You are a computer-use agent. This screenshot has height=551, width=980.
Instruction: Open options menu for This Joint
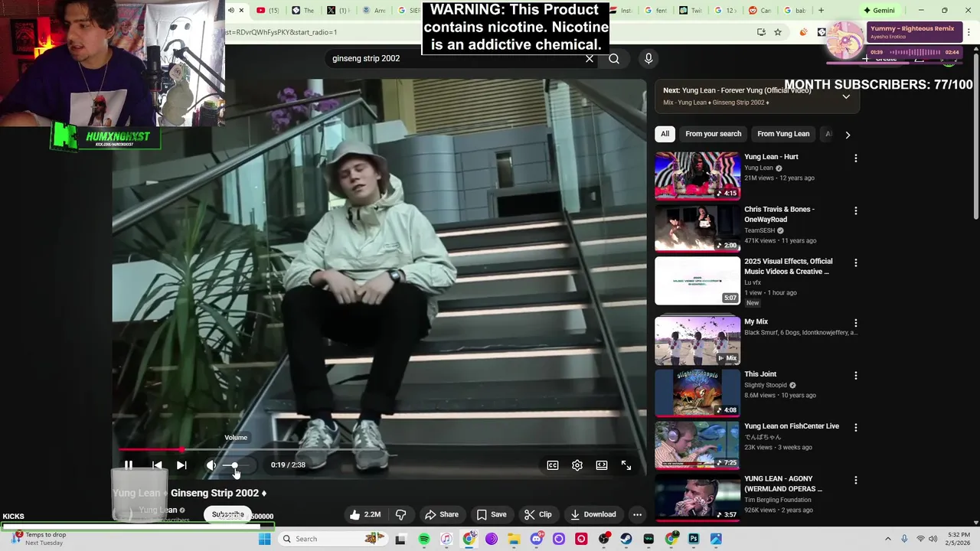click(856, 376)
